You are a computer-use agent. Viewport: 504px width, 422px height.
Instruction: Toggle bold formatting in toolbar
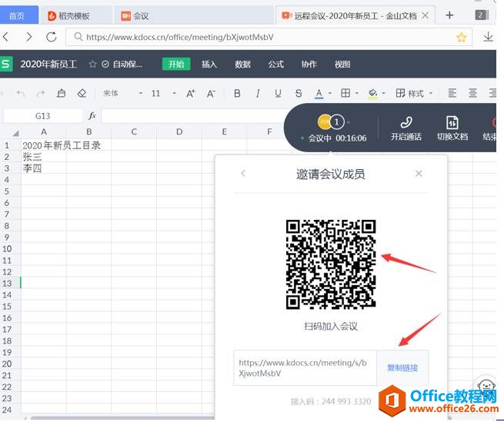237,94
